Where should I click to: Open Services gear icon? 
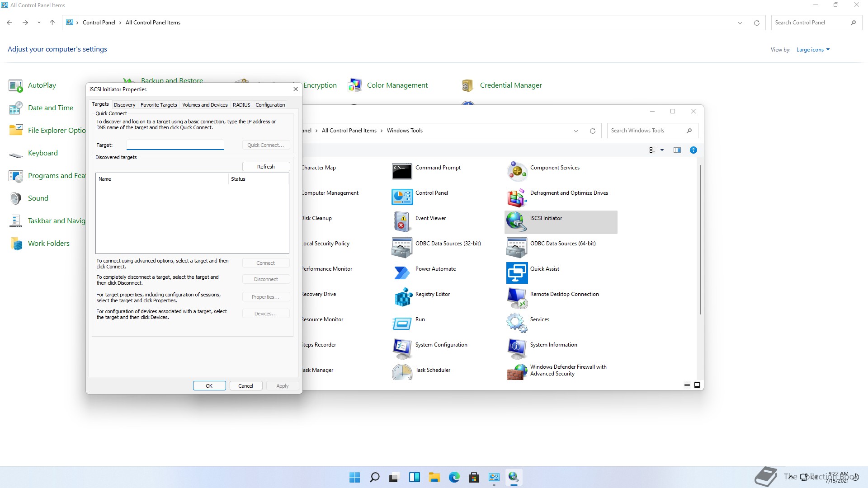[x=517, y=323]
